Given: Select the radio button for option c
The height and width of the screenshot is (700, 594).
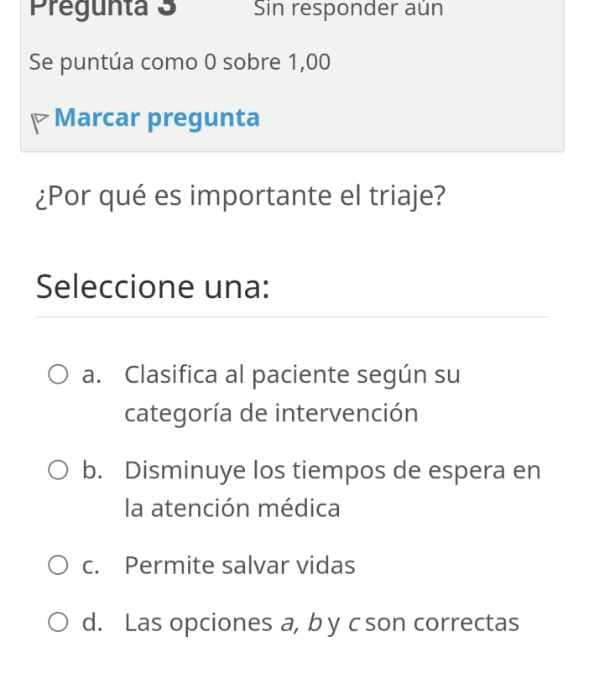Looking at the screenshot, I should tap(57, 565).
